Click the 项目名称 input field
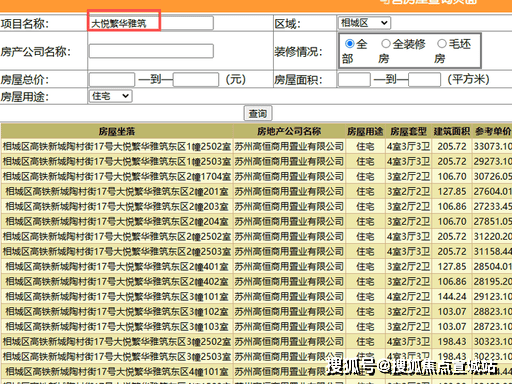The width and height of the screenshot is (512, 384). tap(151, 23)
